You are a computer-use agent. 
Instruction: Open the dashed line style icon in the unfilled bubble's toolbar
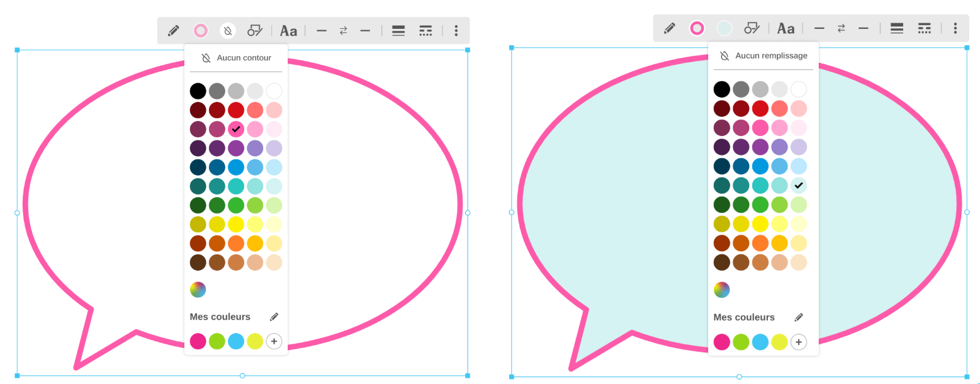(x=425, y=31)
